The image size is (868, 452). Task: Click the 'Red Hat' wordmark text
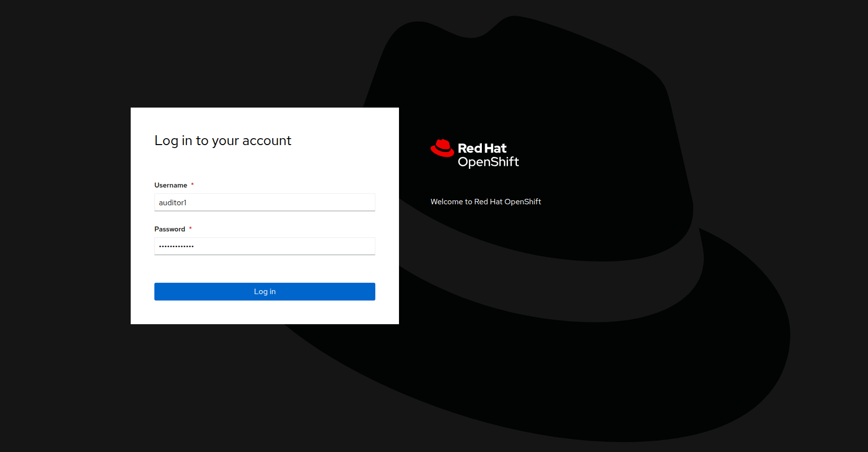click(x=482, y=148)
